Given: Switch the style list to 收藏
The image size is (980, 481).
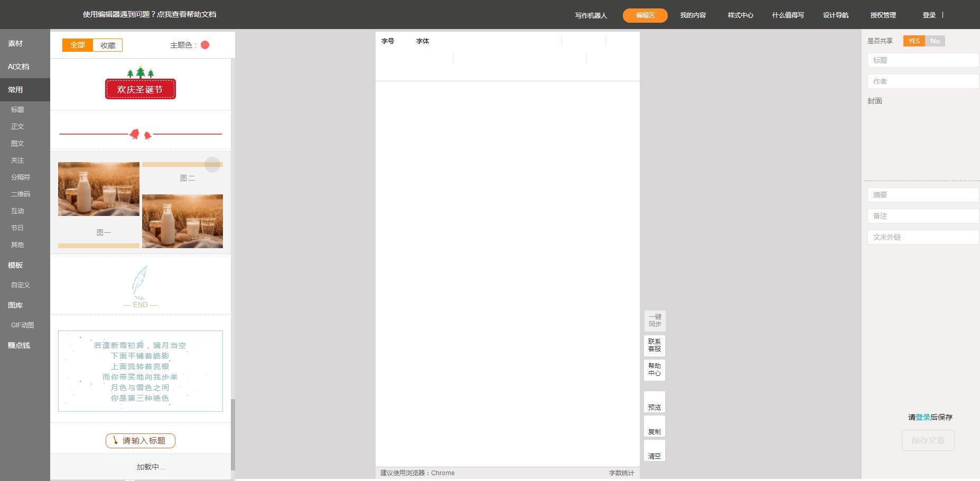Looking at the screenshot, I should point(108,45).
